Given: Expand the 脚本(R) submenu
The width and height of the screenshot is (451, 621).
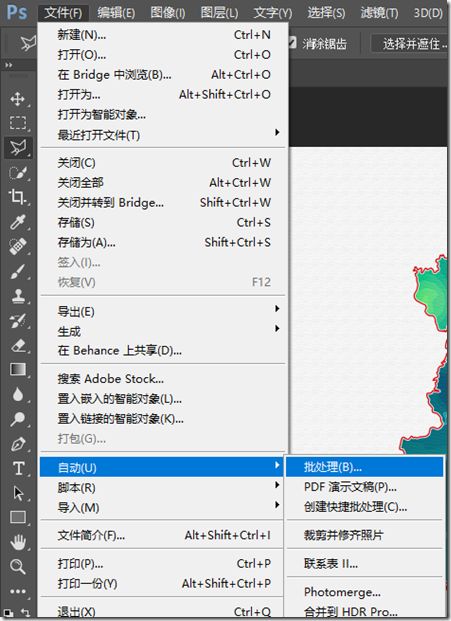Looking at the screenshot, I should coord(162,487).
